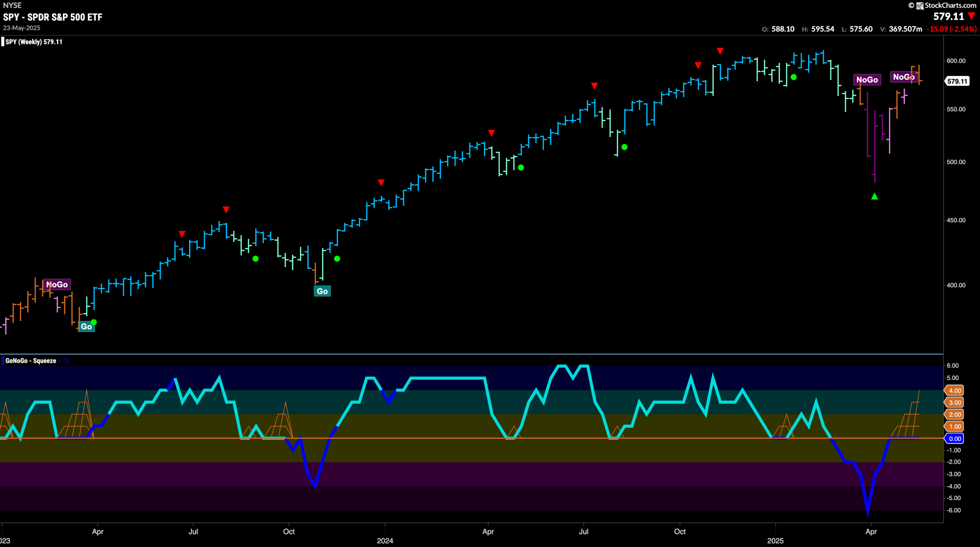
Task: Click the 579.11 last price at top right
Action: [948, 16]
